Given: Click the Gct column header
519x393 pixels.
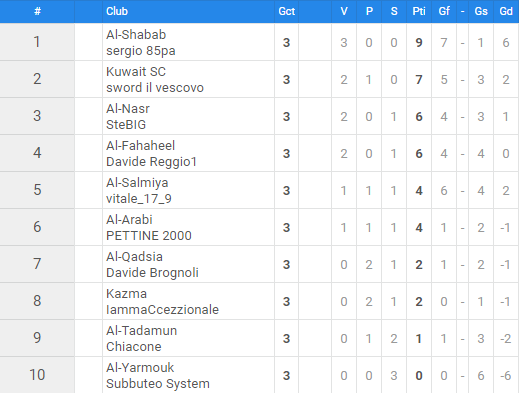Looking at the screenshot, I should (x=287, y=11).
